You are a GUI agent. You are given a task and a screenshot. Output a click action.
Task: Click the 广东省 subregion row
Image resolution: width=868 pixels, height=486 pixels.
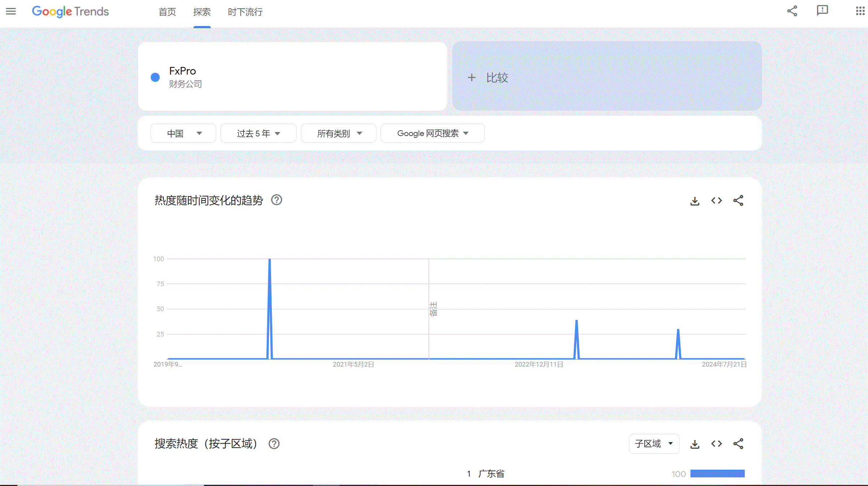pos(606,474)
